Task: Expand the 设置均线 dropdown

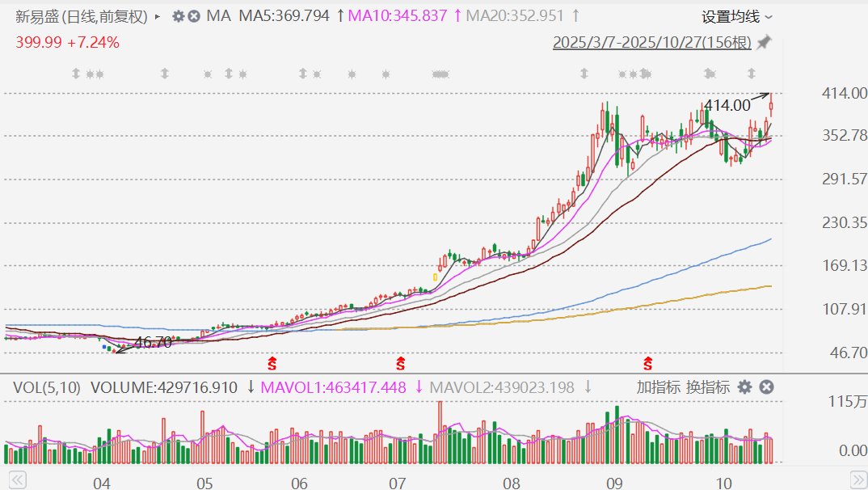Action: coord(735,16)
